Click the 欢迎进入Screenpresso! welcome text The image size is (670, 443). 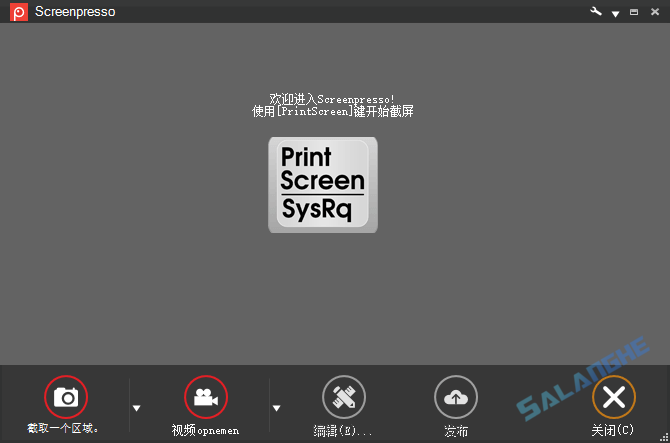point(332,99)
